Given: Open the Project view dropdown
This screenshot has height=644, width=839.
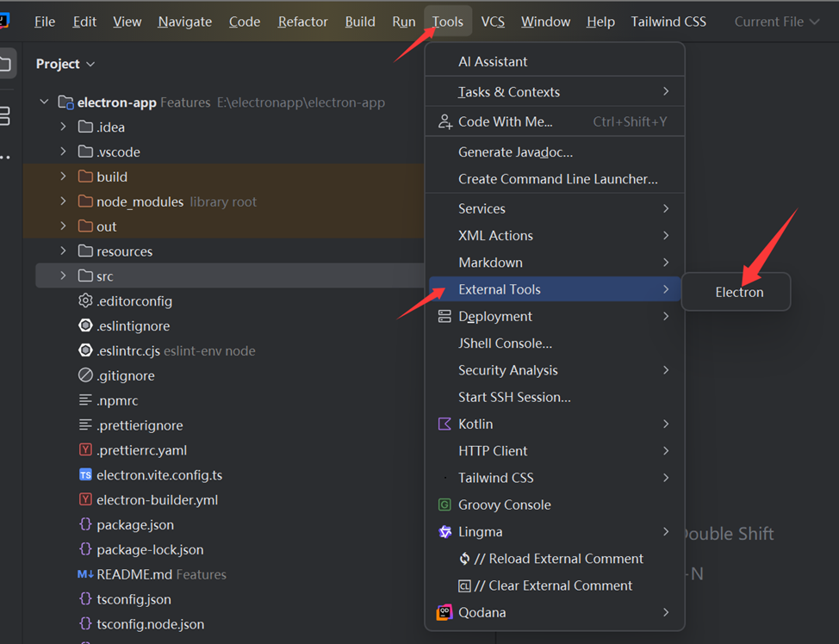Looking at the screenshot, I should pyautogui.click(x=65, y=65).
